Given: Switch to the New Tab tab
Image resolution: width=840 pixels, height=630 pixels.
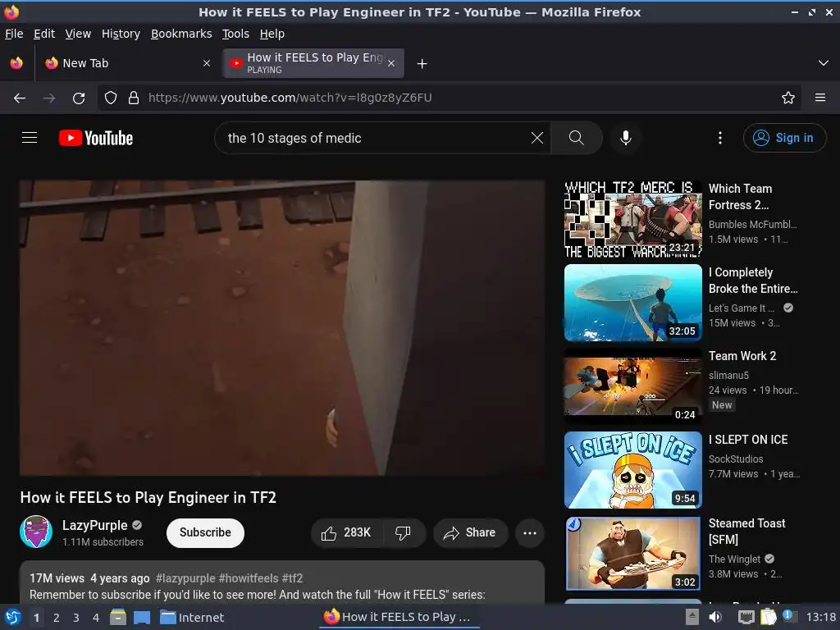Looking at the screenshot, I should tap(127, 63).
